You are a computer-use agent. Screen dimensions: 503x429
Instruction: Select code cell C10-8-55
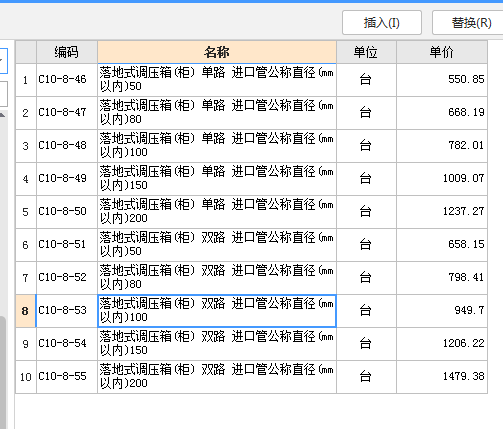tap(67, 377)
